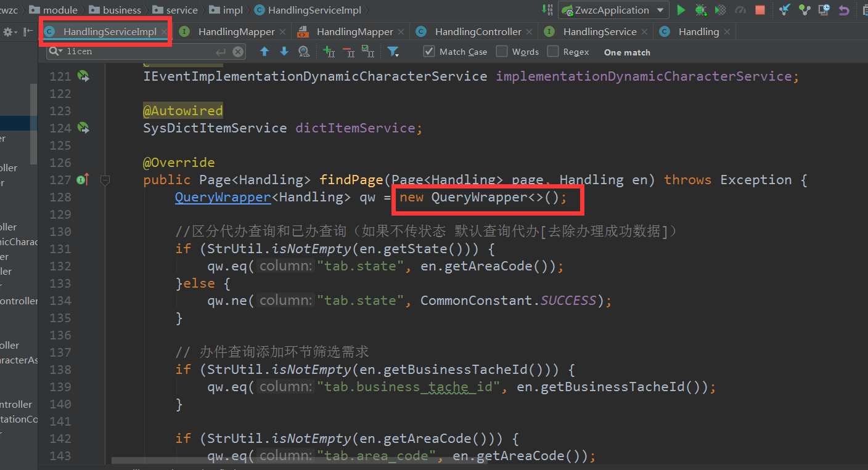This screenshot has height=470, width=868.
Task: Update project from version control
Action: pyautogui.click(x=785, y=10)
